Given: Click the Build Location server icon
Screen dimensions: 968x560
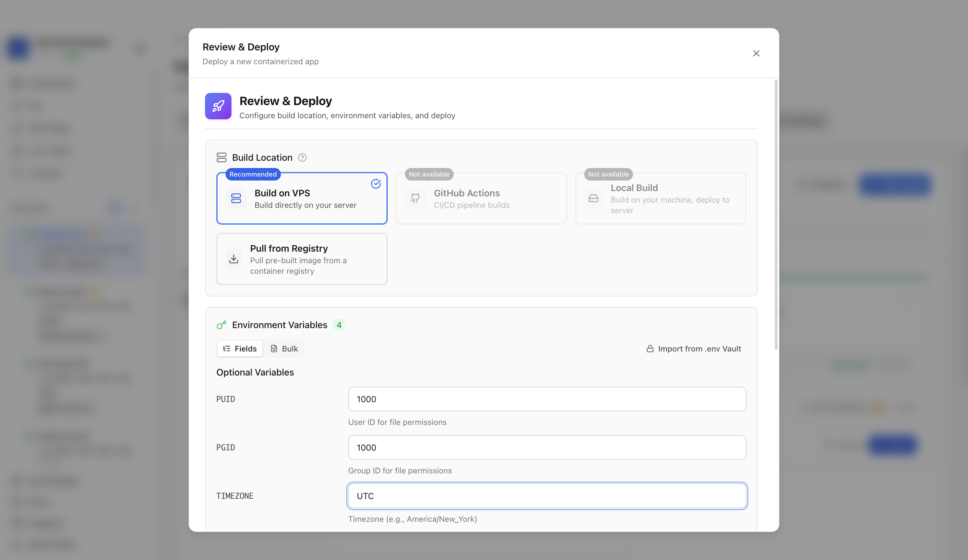Looking at the screenshot, I should coord(222,157).
